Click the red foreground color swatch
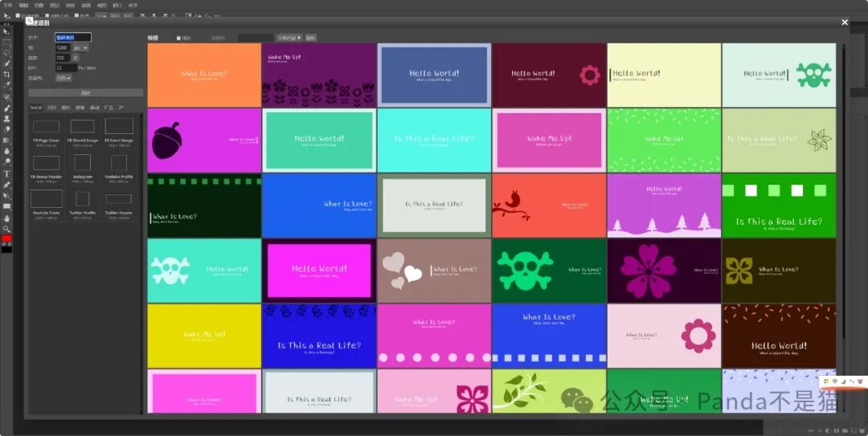Screen dimensions: 868x436 point(6,239)
